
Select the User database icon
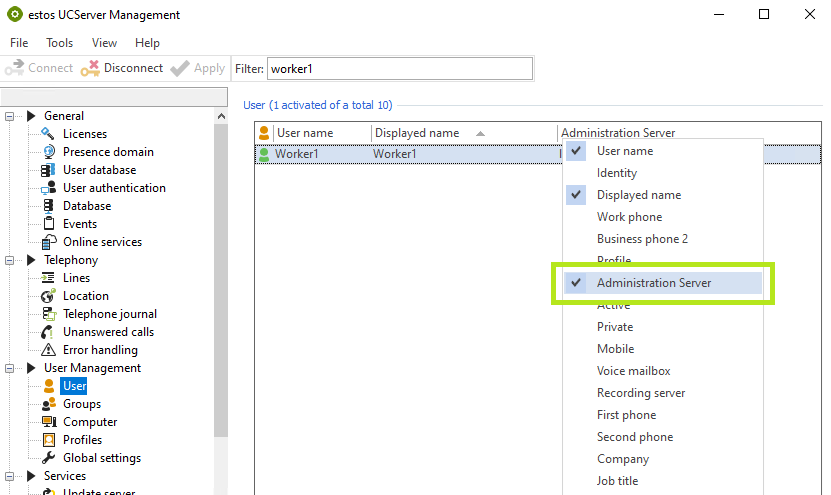48,170
